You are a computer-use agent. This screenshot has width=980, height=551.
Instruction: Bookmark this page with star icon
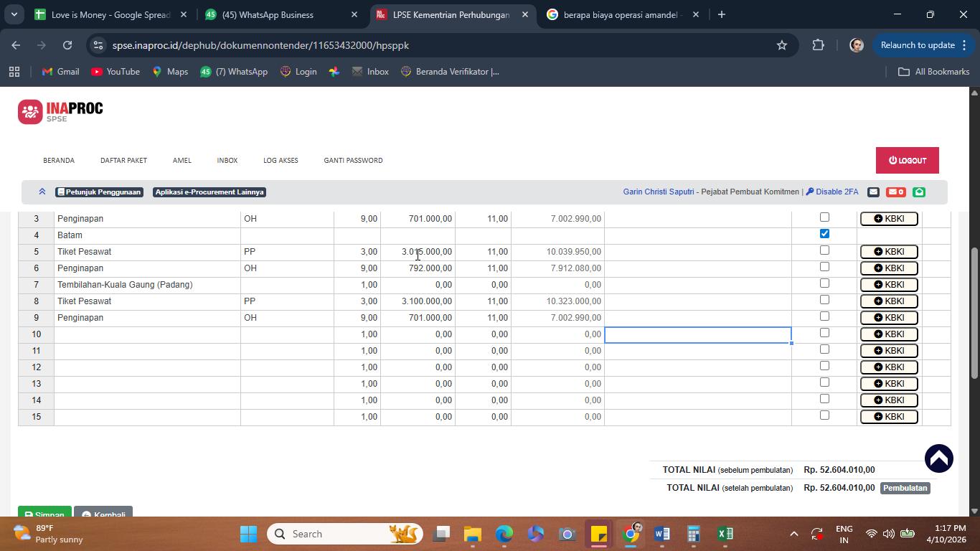(782, 45)
